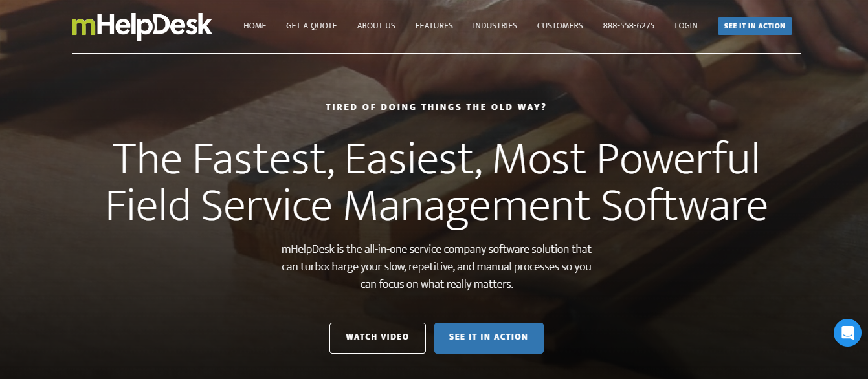Click the blue SEE IT IN ACTION hero button
Screen dimensions: 868x379
[489, 338]
